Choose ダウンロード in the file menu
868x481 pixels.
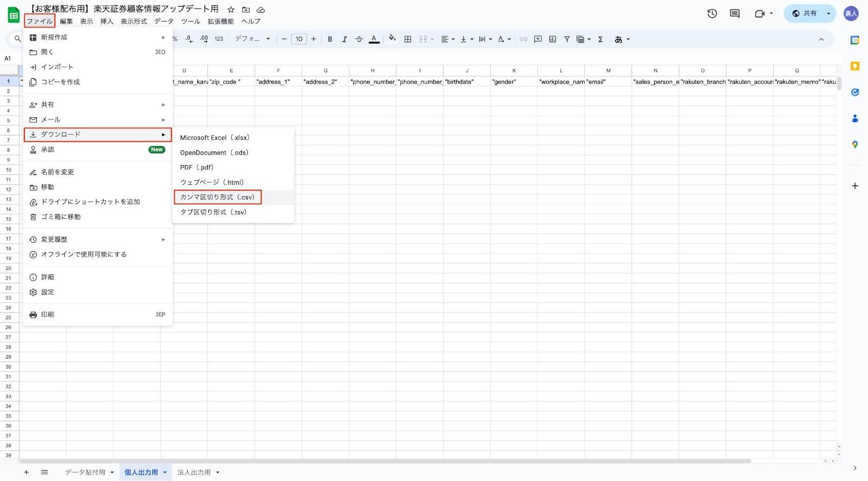pos(98,135)
